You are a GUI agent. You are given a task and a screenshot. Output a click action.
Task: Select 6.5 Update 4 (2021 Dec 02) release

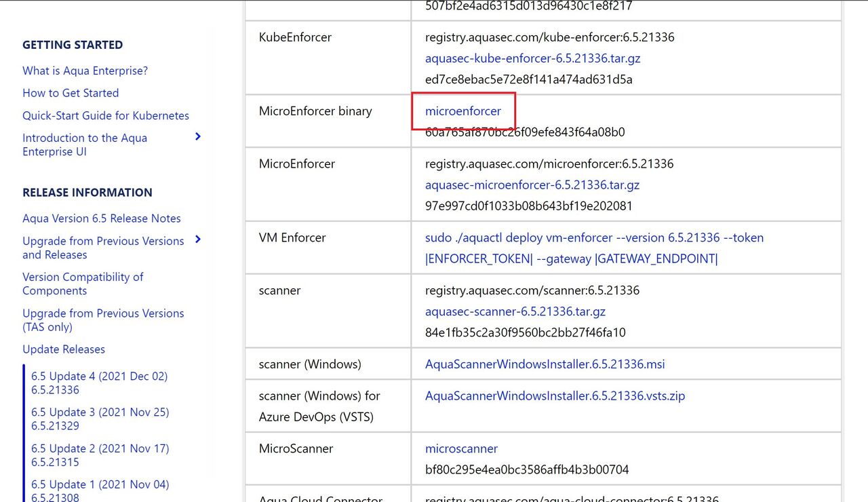(99, 383)
